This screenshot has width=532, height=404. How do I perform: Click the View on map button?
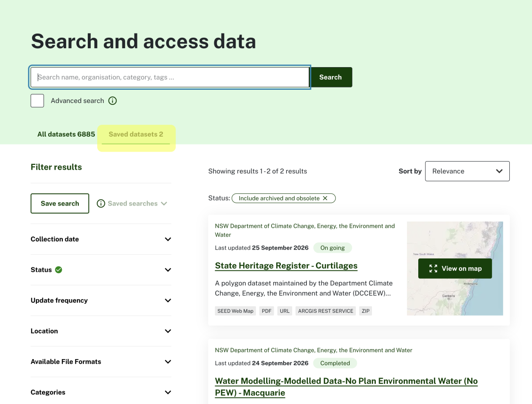tap(455, 268)
